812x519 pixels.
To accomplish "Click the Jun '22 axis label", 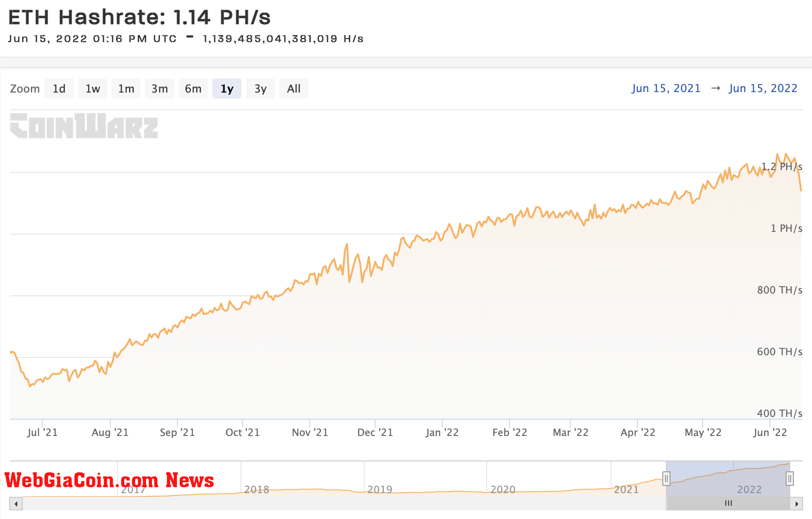I will (770, 432).
